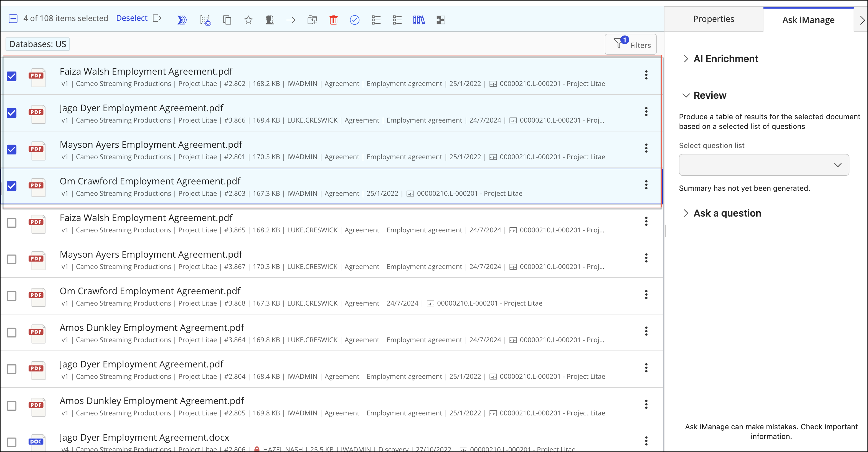Click the right arrow move icon
This screenshot has width=868, height=452.
pyautogui.click(x=291, y=20)
